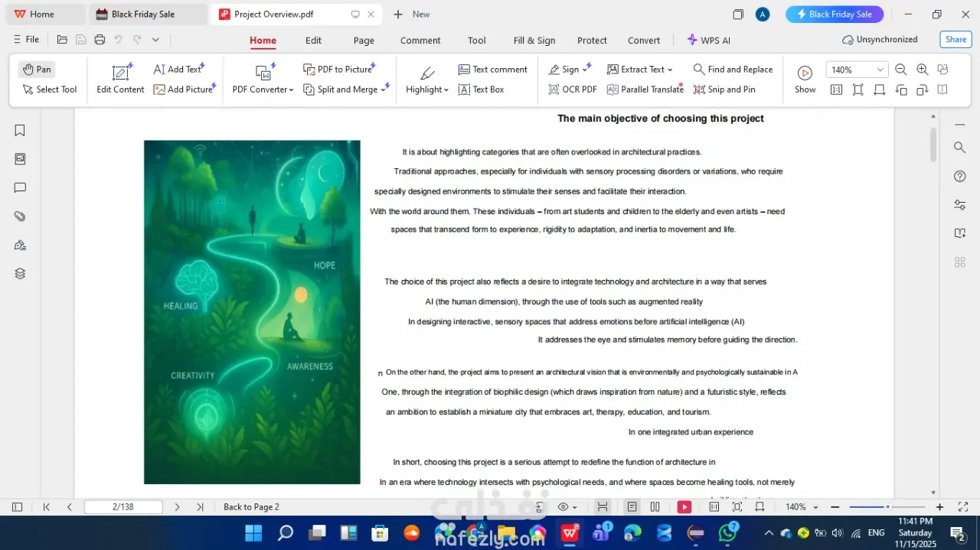
Task: Click PDF to Picture button
Action: click(338, 69)
